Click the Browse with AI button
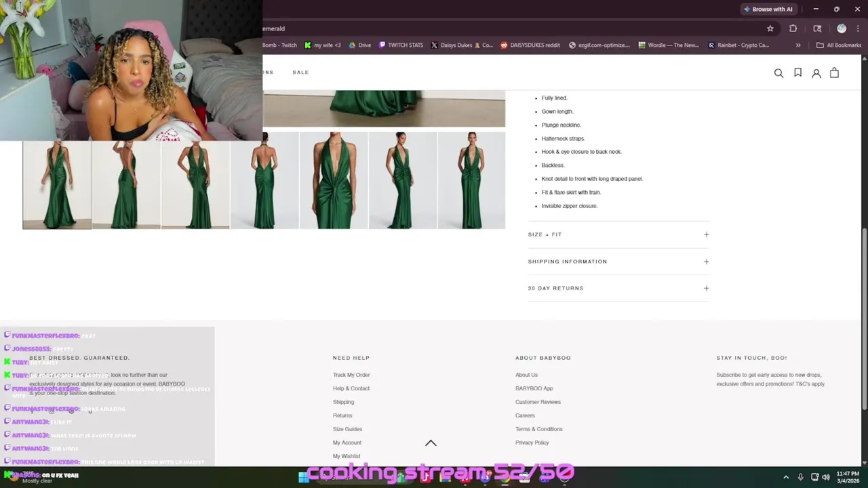The height and width of the screenshot is (488, 868). click(x=768, y=9)
